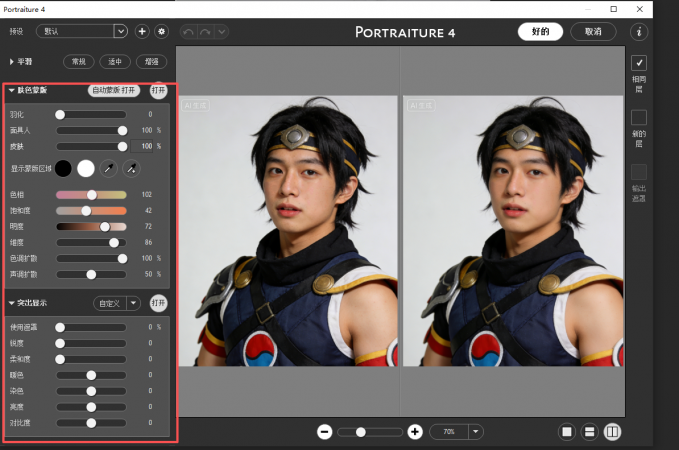Open the info icon button

click(639, 32)
